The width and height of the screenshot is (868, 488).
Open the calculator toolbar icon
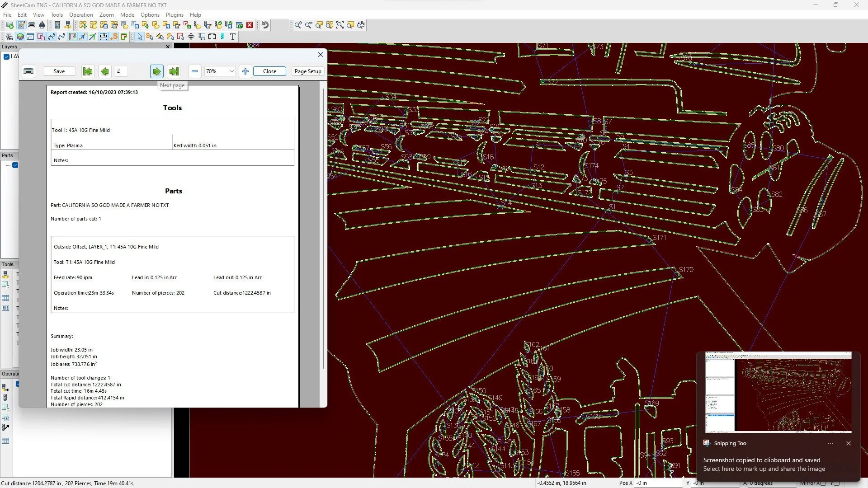pyautogui.click(x=57, y=25)
